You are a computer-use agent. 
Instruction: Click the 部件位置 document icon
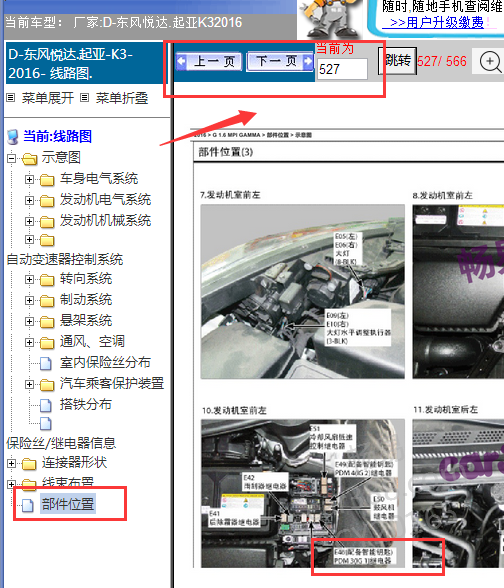tap(27, 505)
